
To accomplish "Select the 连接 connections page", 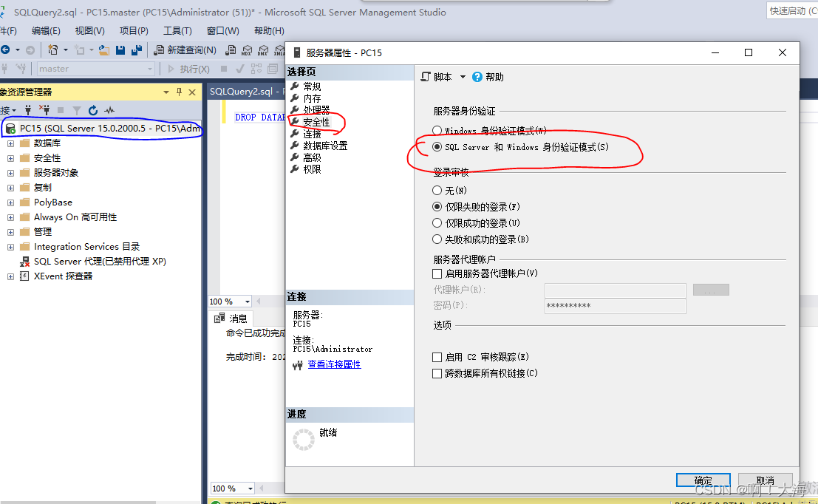I will 312,134.
